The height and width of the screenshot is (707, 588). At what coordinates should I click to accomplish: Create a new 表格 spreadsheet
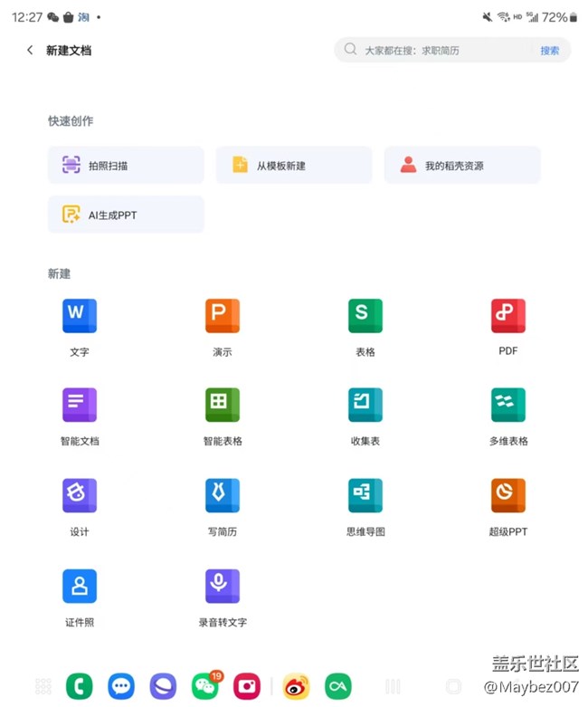pos(365,328)
